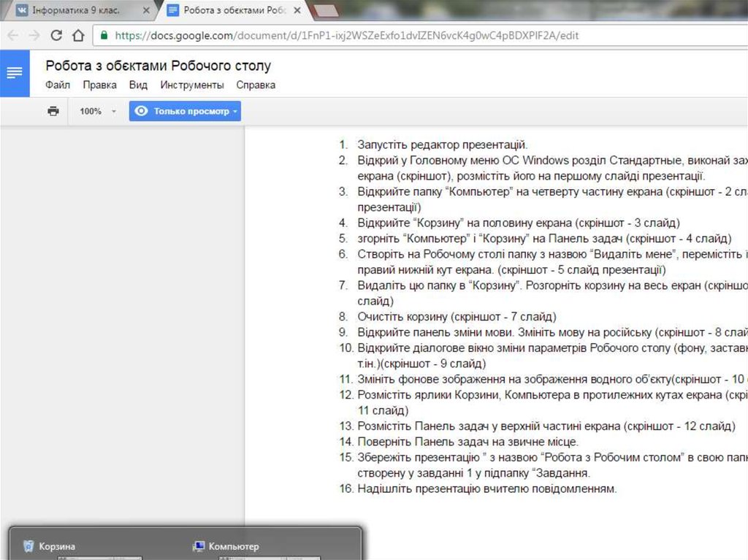The height and width of the screenshot is (560, 748).
Task: Open the Инструменты menu
Action: pyautogui.click(x=192, y=85)
